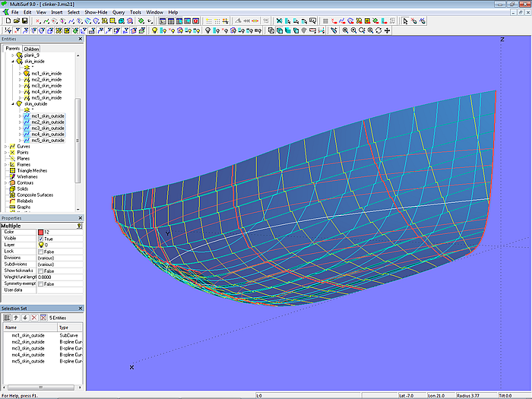Select the Pan view tool icon
532x399 pixels.
click(388, 31)
